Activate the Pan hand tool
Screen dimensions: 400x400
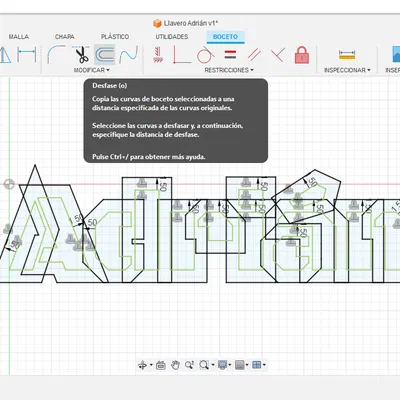[x=175, y=365]
